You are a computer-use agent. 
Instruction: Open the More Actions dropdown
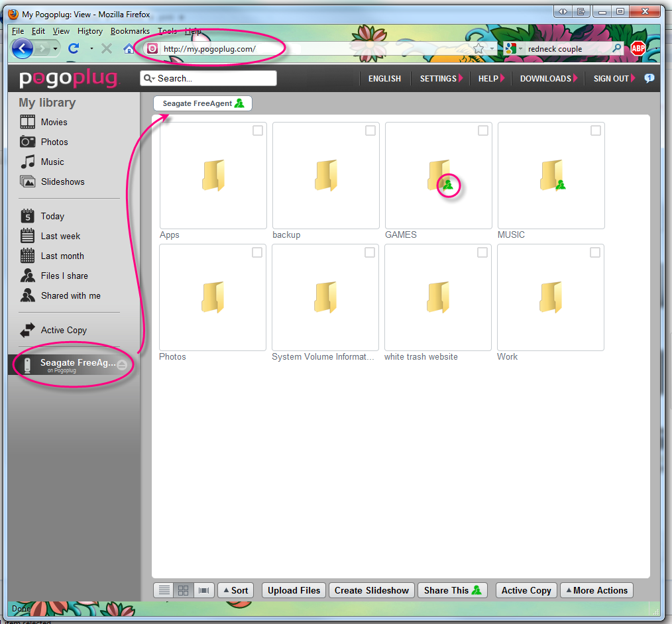point(596,590)
